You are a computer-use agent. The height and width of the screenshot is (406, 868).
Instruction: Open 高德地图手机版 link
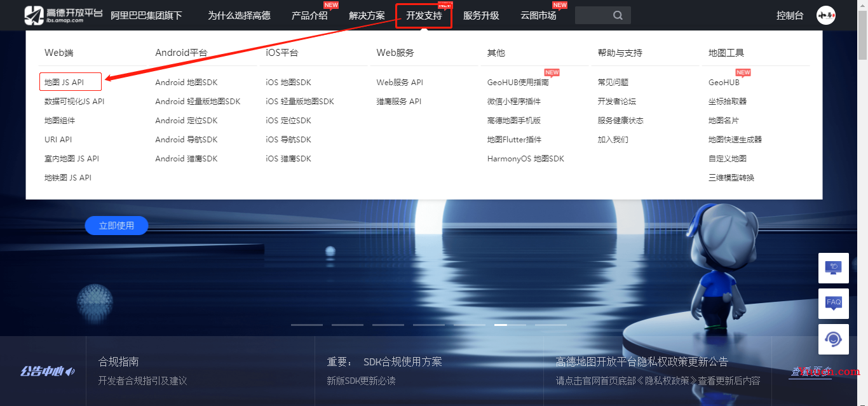click(514, 121)
